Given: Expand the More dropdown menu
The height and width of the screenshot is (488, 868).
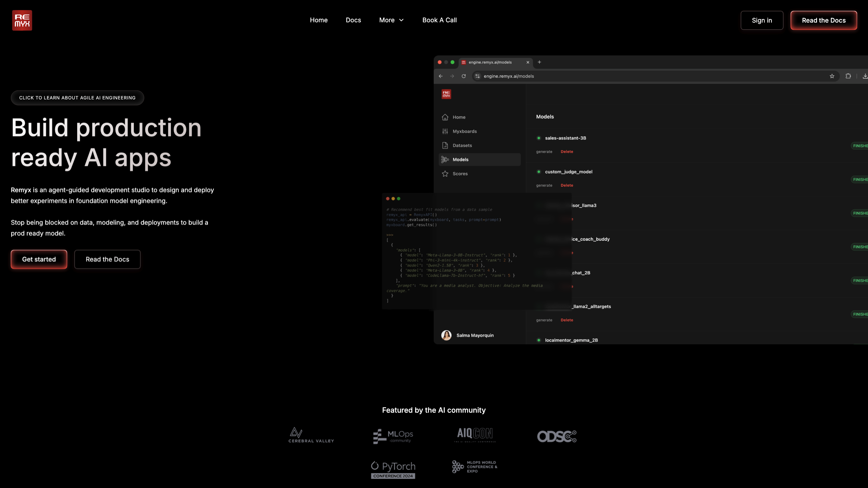Looking at the screenshot, I should point(391,20).
